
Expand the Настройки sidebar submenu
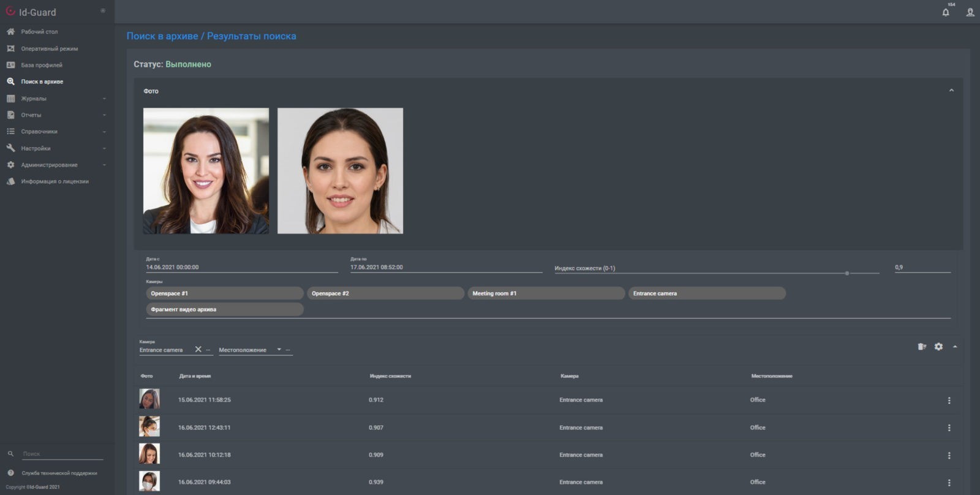coord(104,149)
